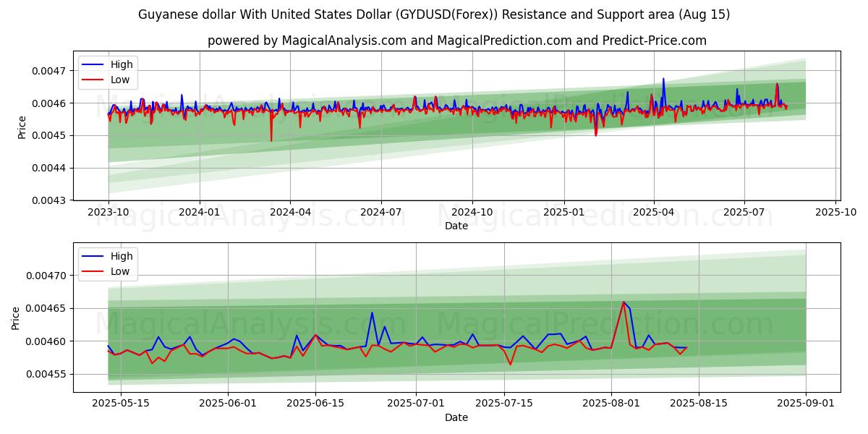This screenshot has height=434, width=868.
Task: Click the 2025-10 x-axis tick label
Action: [x=836, y=213]
